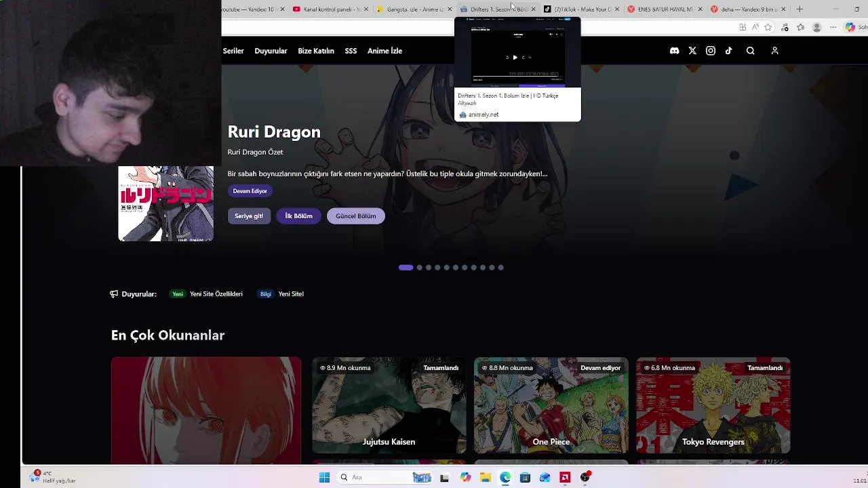Open the large red-haired featured manga card
This screenshot has width=868, height=488.
pos(206,411)
